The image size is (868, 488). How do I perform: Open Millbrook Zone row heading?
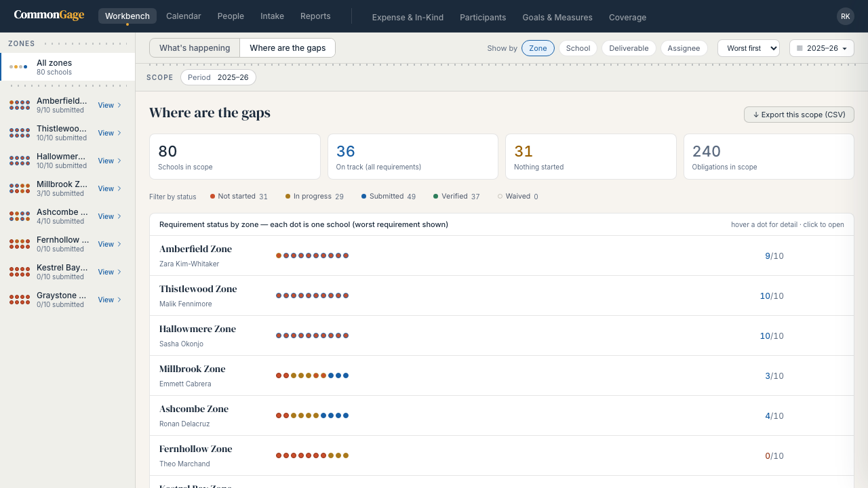pos(192,369)
